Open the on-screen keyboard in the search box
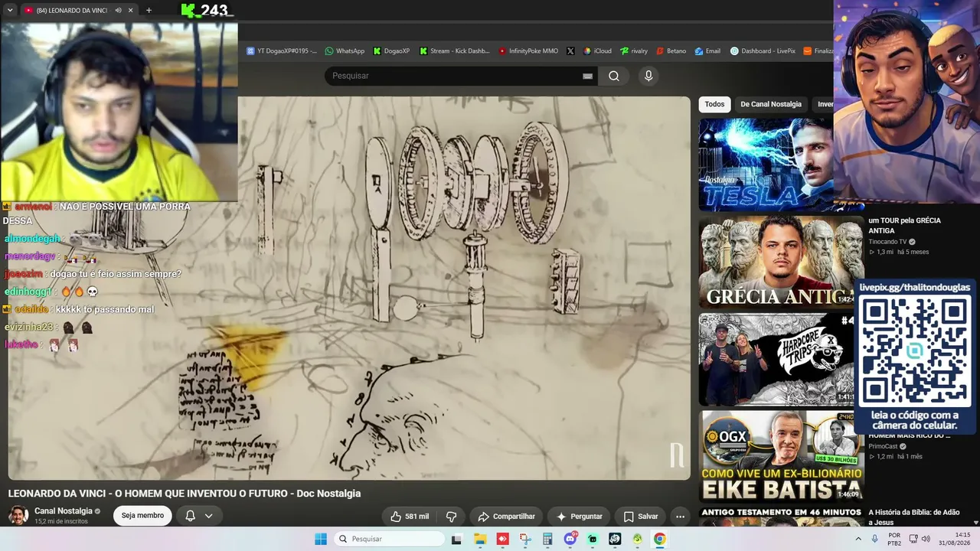The image size is (980, 551). pos(587,76)
